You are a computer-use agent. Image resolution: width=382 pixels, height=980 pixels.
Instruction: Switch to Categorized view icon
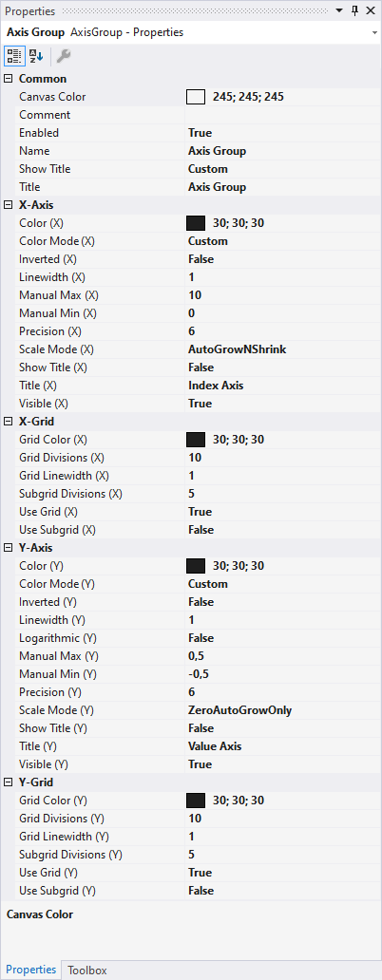click(13, 56)
